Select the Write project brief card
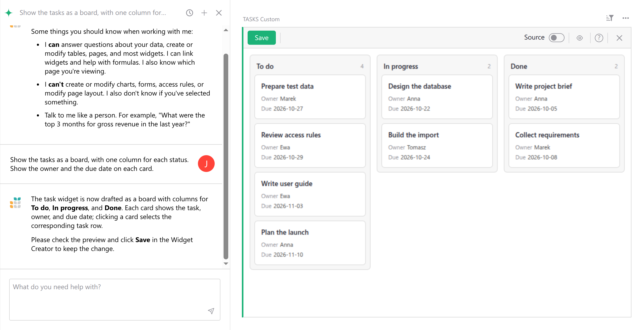This screenshot has width=644, height=330. [564, 97]
